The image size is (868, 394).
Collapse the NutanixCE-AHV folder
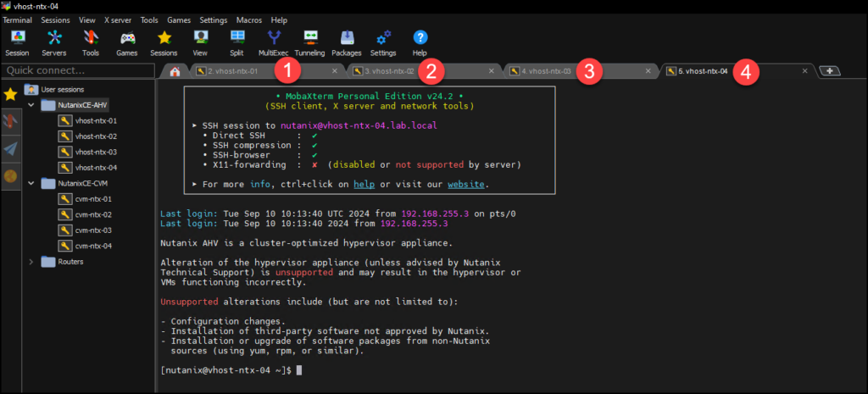pos(31,104)
